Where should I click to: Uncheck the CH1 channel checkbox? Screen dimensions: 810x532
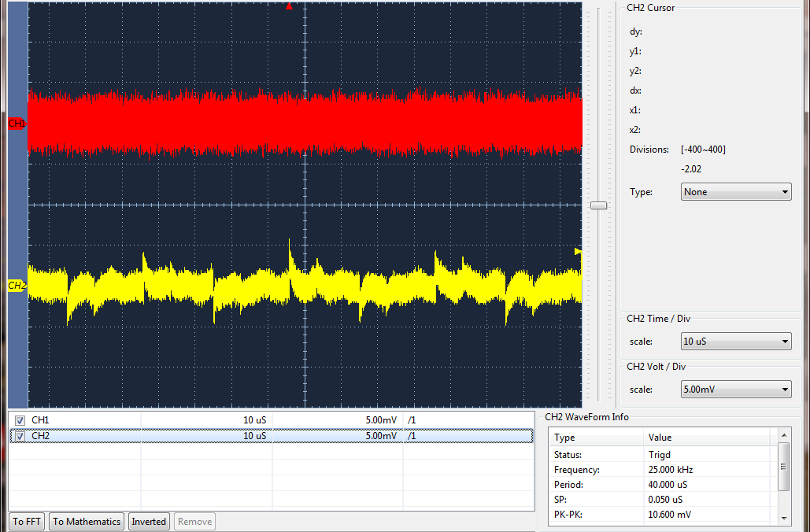[20, 420]
